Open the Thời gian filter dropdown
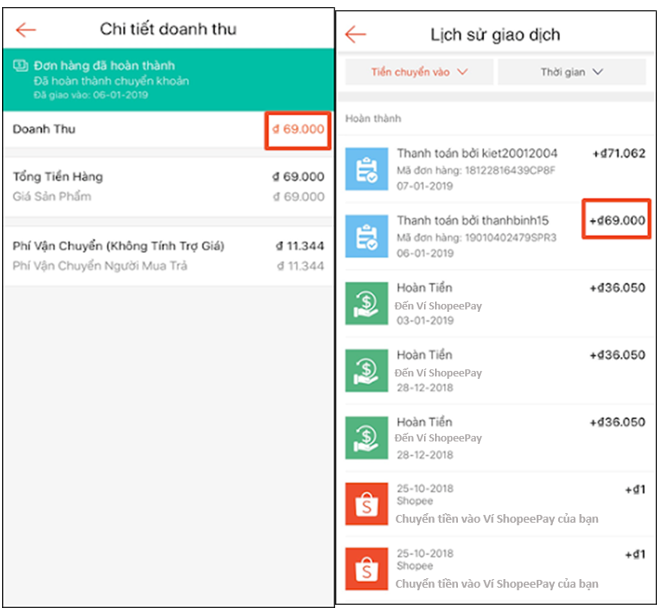The width and height of the screenshot is (664, 611). click(572, 72)
